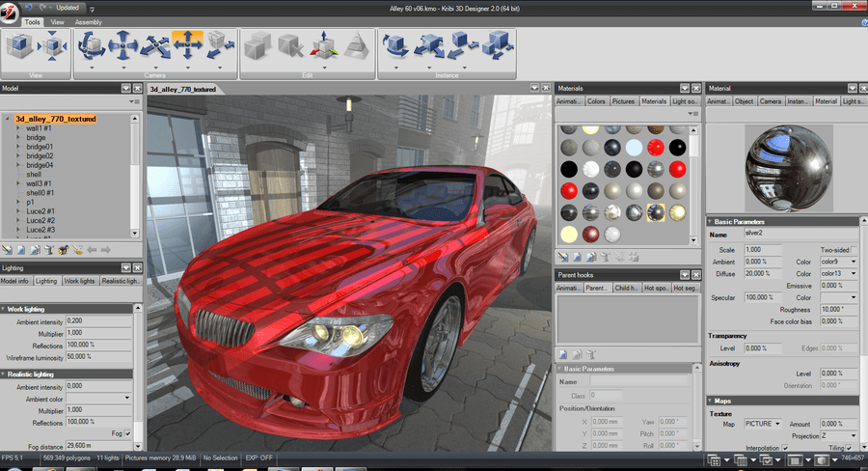
Task: Expand the wall1 #1 tree node
Action: pyautogui.click(x=17, y=128)
